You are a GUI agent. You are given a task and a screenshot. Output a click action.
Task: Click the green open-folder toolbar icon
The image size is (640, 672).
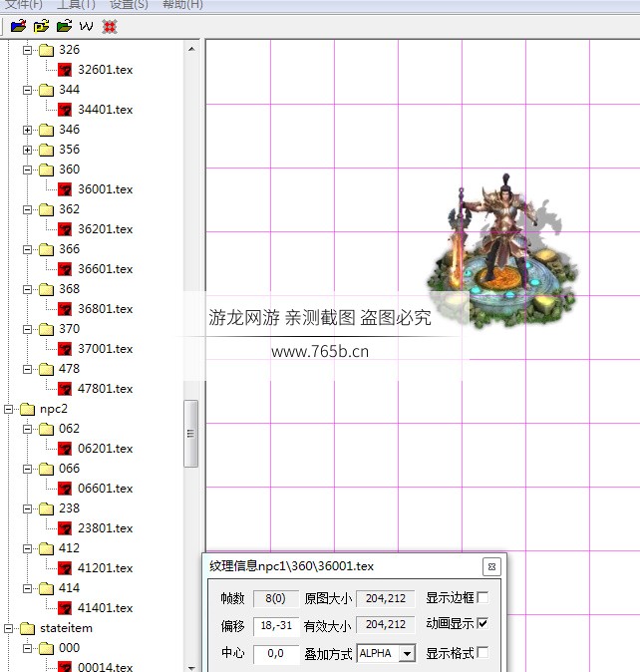[x=64, y=26]
